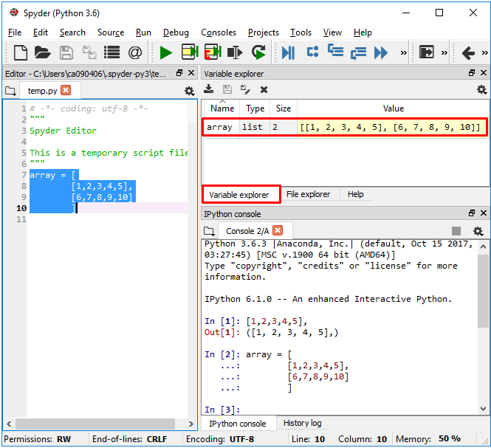The width and height of the screenshot is (491, 448).
Task: Undock the IPython console pane
Action: click(x=472, y=213)
